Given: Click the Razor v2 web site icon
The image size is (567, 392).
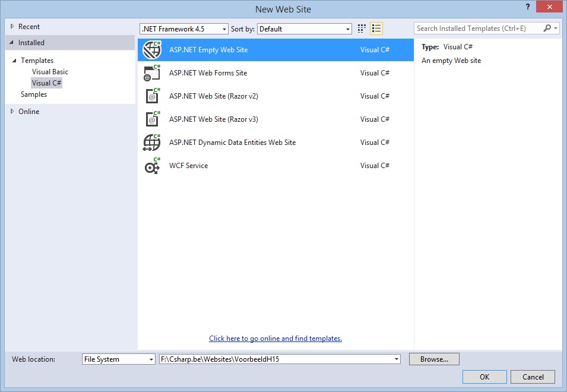Looking at the screenshot, I should pos(153,96).
